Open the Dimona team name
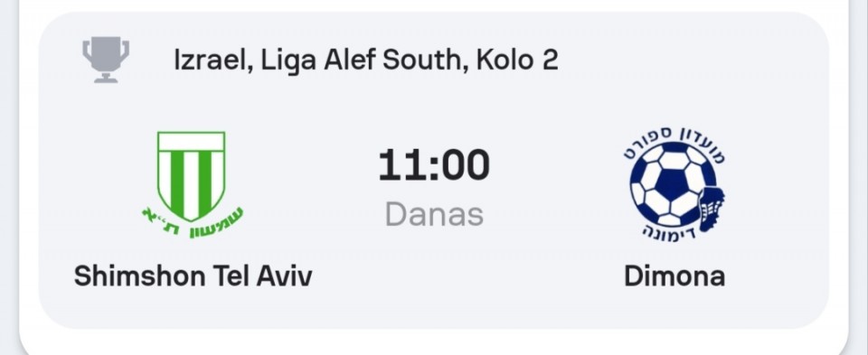 tap(675, 276)
